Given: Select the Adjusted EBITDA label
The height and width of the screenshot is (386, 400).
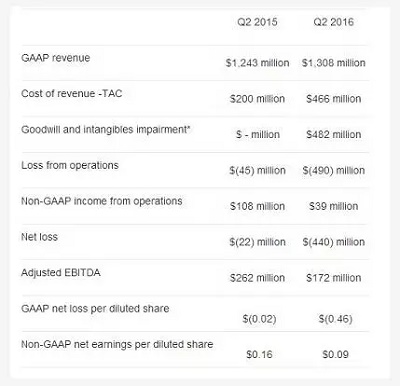Looking at the screenshot, I should 61,273.
